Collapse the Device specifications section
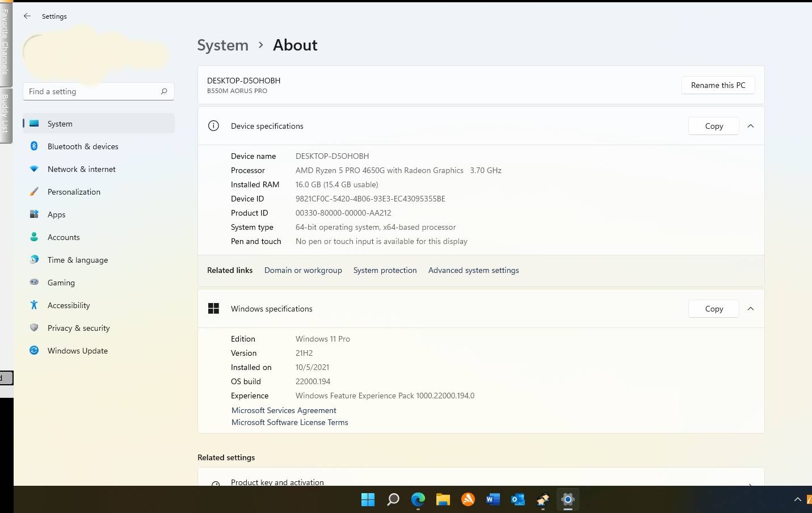812x513 pixels. click(751, 126)
